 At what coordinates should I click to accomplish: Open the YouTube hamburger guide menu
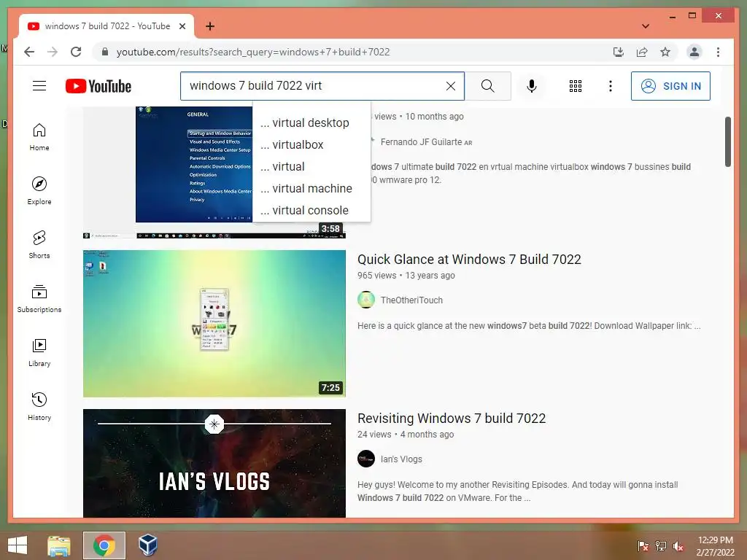pyautogui.click(x=39, y=86)
